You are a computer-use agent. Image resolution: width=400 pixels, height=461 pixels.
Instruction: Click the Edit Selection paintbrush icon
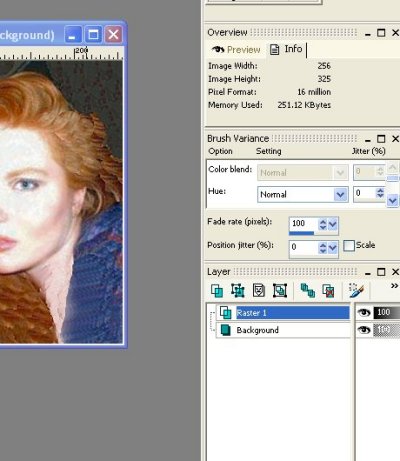(x=356, y=291)
